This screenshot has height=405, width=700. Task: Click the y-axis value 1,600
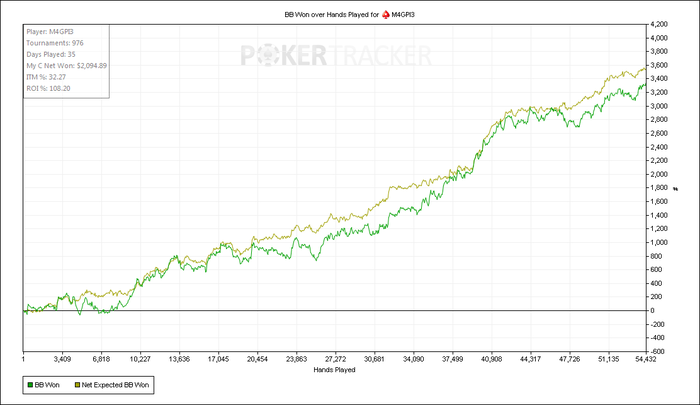pyautogui.click(x=659, y=201)
